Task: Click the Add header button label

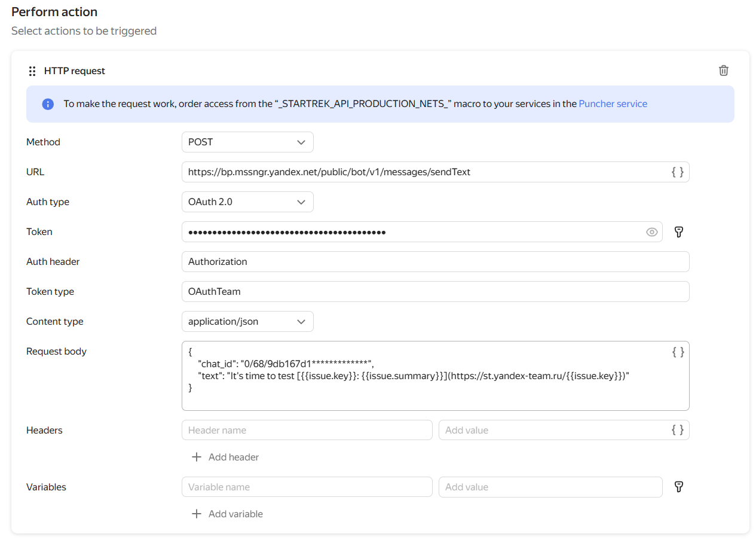Action: click(x=234, y=457)
